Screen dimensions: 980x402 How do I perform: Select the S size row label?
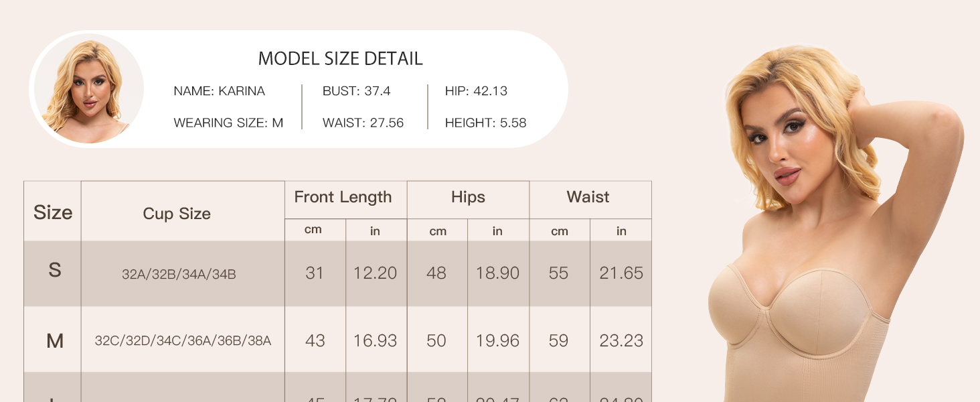pos(55,270)
